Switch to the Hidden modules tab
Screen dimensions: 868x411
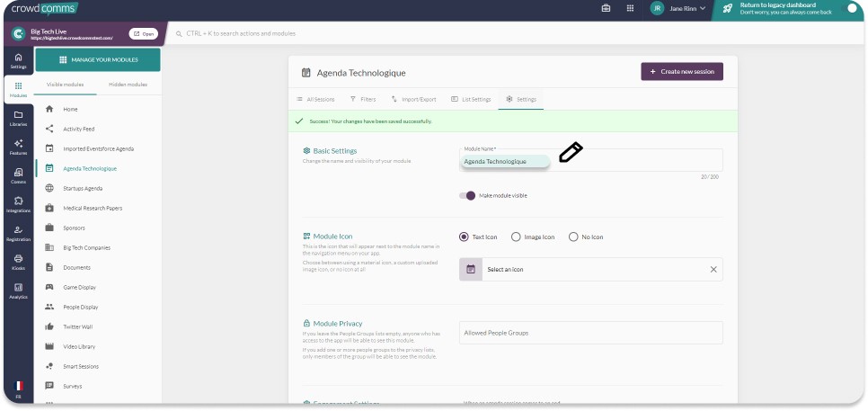point(128,85)
